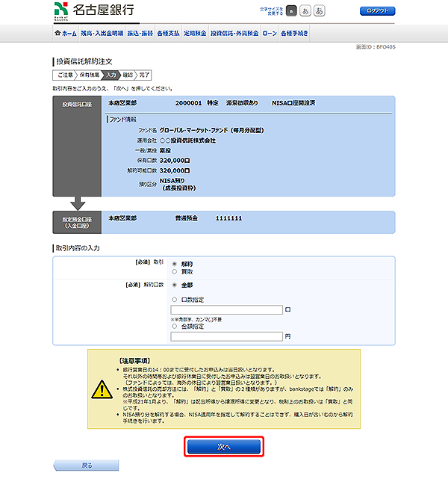The width and height of the screenshot is (448, 485).
Task: Click the ログアウト logout button
Action: coord(377,11)
